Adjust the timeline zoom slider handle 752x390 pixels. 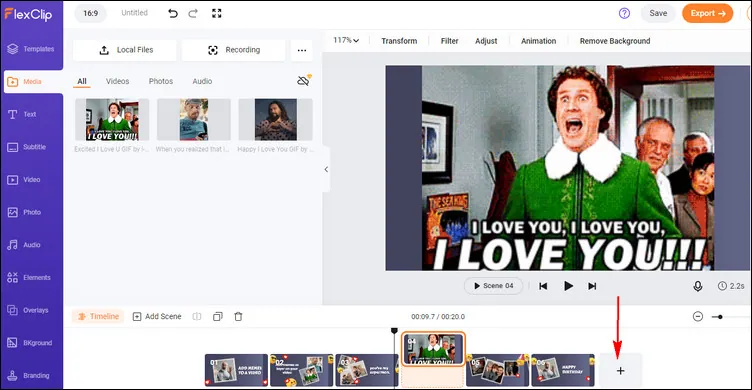[720, 317]
